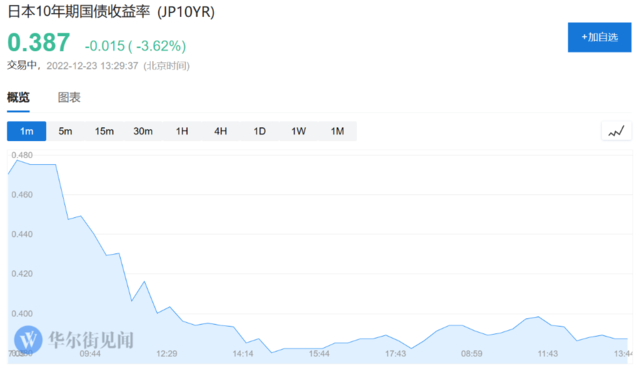This screenshot has width=640, height=374.
Task: Click the 0.400 y-axis gridline label
Action: click(x=22, y=314)
